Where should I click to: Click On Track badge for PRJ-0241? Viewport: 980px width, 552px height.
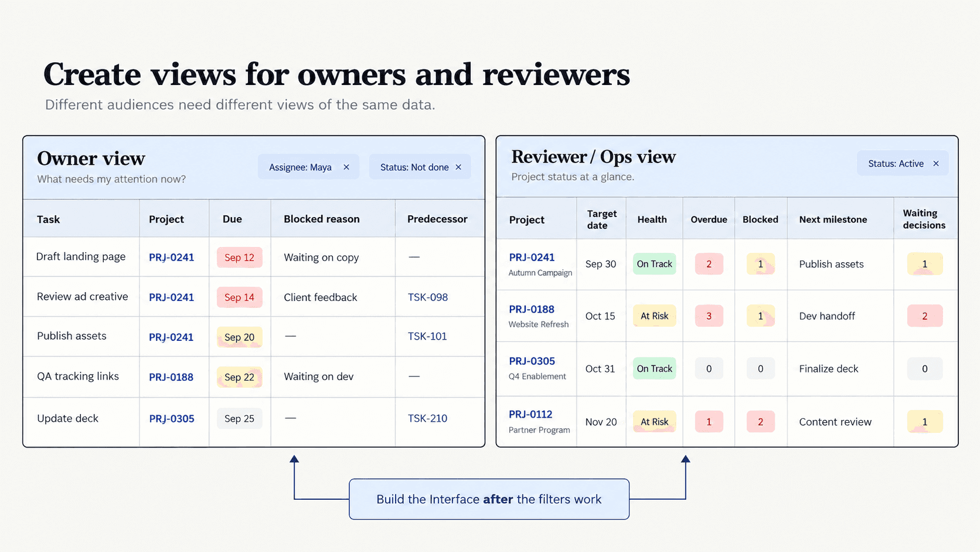click(654, 264)
